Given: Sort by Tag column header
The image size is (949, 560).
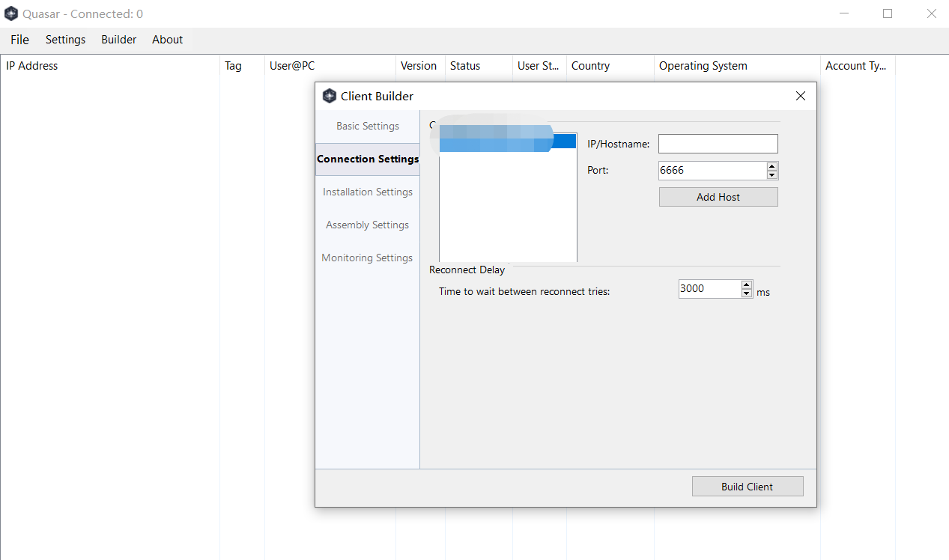Looking at the screenshot, I should coord(242,66).
